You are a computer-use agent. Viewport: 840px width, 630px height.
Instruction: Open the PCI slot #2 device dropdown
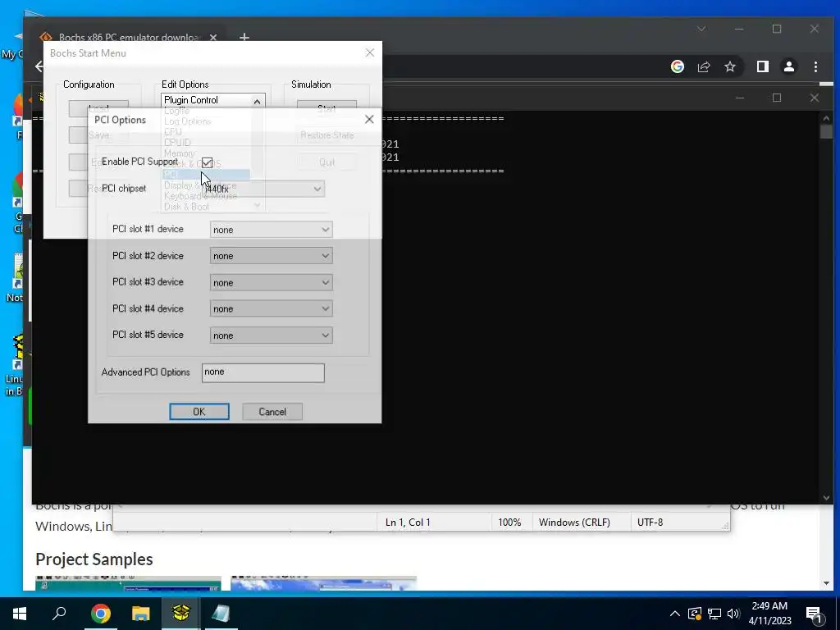(271, 256)
